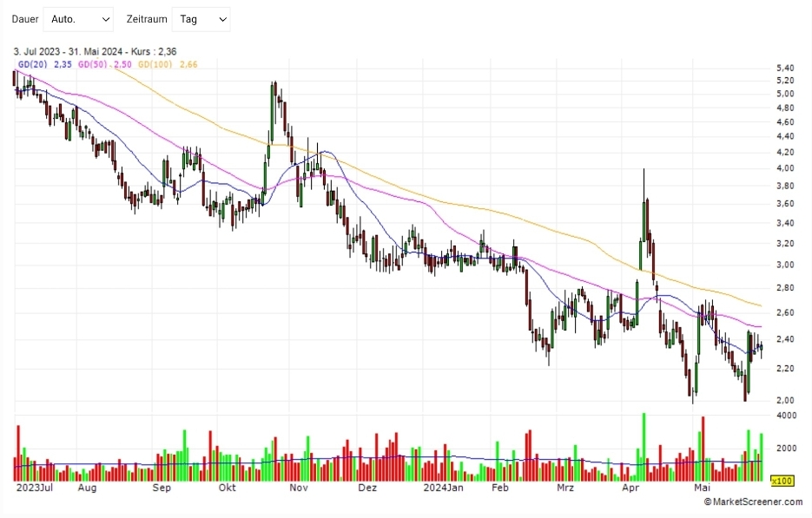Select the GD(20) value 2,35 label
The width and height of the screenshot is (812, 518).
[62, 63]
